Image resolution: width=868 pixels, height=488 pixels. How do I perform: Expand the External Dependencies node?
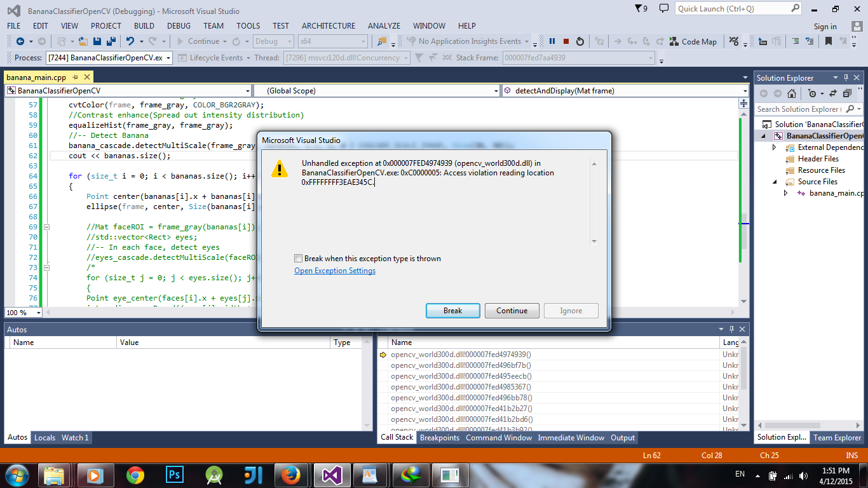tap(774, 147)
